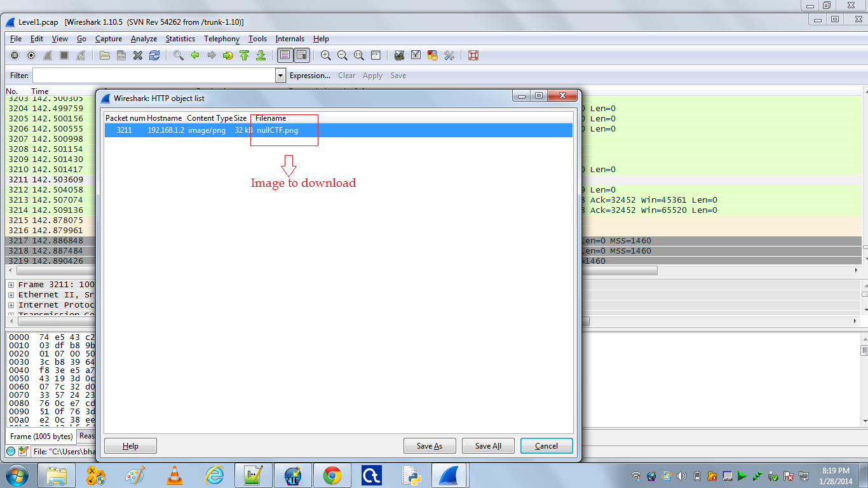Click in the display Filter text field

154,76
